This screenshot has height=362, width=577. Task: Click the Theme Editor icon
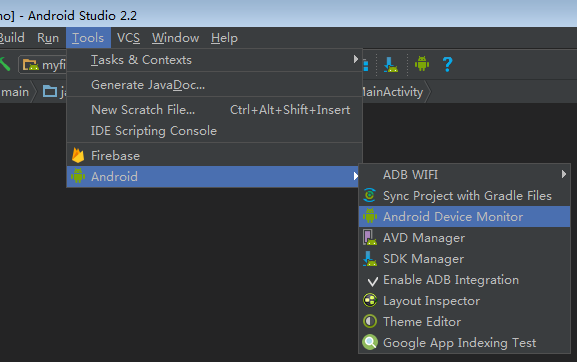pos(370,321)
